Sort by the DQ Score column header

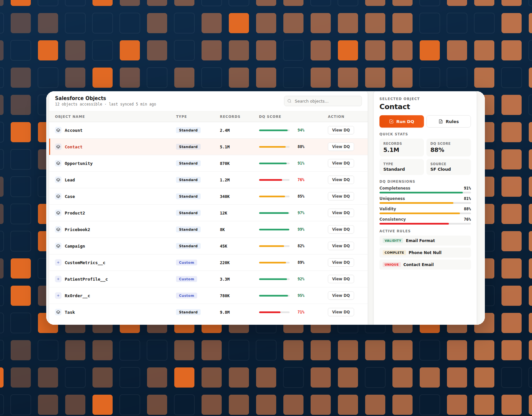coord(270,117)
